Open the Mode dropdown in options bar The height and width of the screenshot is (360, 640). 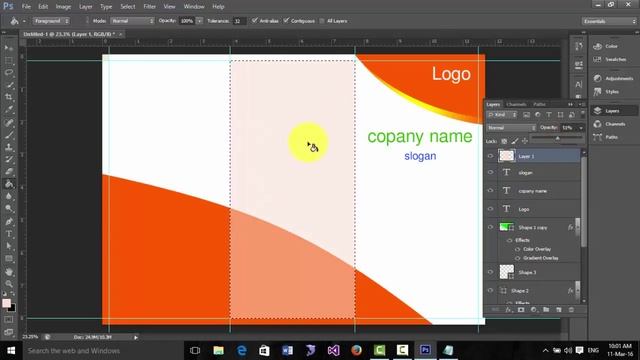click(x=132, y=21)
